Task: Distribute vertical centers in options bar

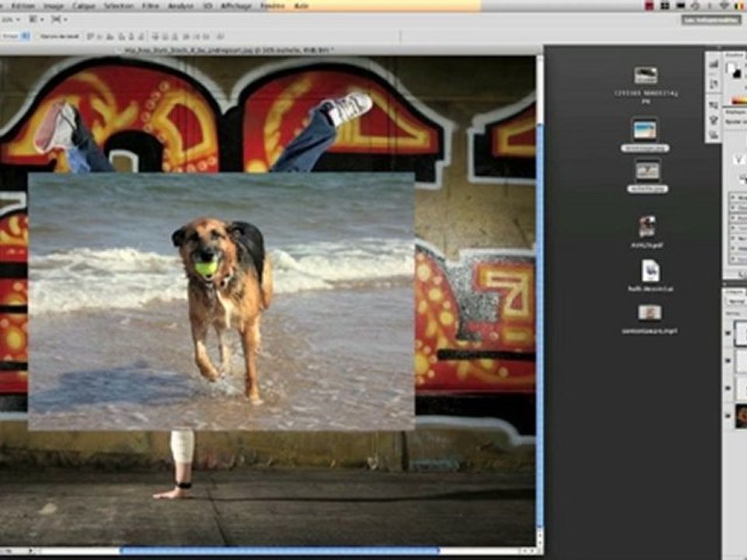Action: [x=165, y=37]
